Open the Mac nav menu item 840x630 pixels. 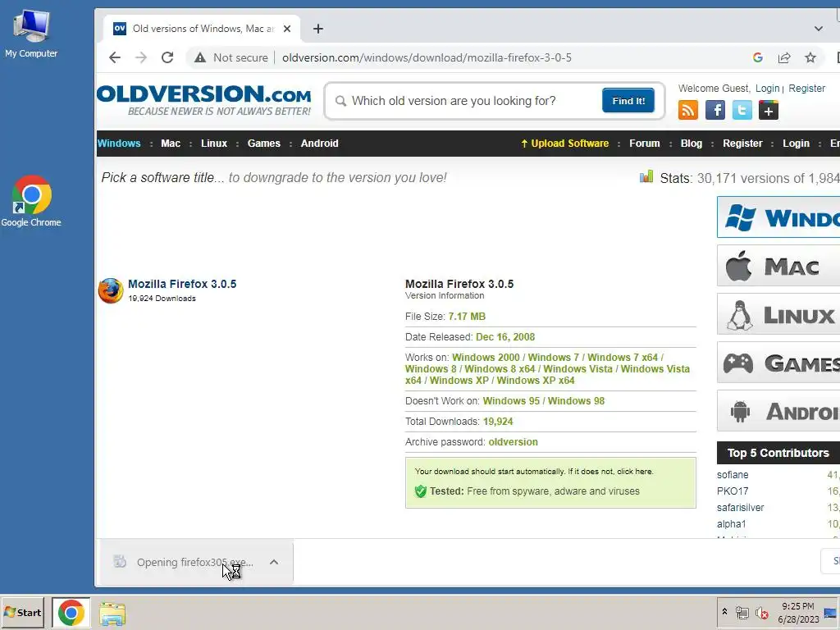click(171, 143)
